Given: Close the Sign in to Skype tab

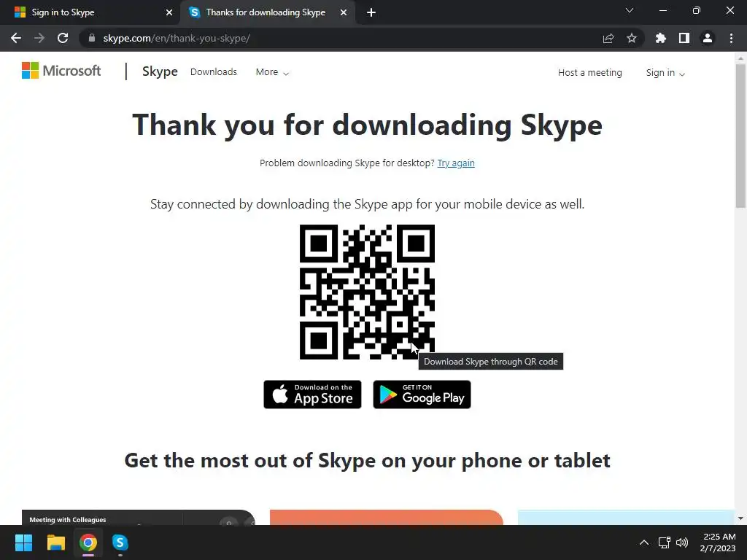Looking at the screenshot, I should click(169, 12).
